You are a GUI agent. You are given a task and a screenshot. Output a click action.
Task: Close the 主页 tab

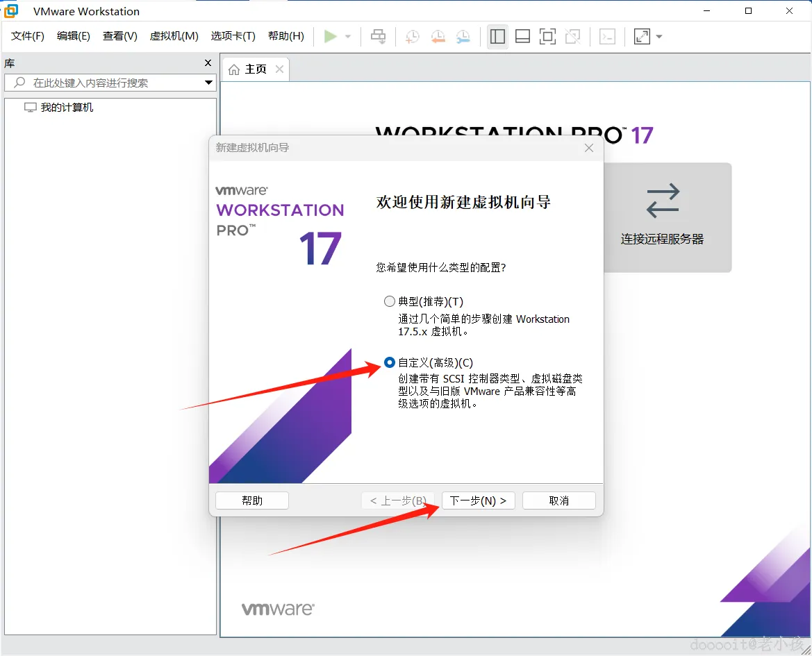point(280,69)
